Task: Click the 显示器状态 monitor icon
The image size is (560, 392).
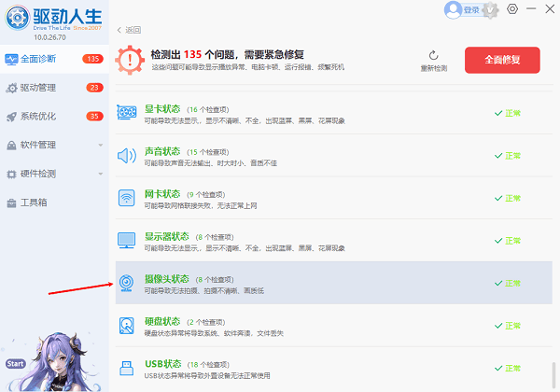Action: click(126, 240)
